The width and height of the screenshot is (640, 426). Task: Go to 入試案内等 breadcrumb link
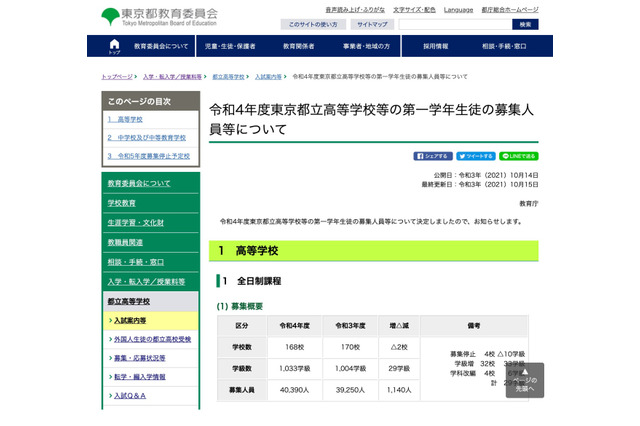coord(268,77)
